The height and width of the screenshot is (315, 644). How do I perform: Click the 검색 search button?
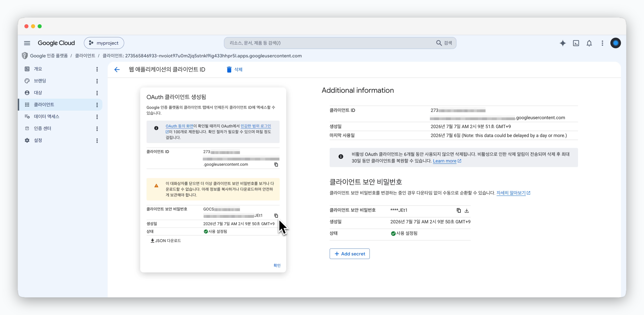[x=444, y=43]
